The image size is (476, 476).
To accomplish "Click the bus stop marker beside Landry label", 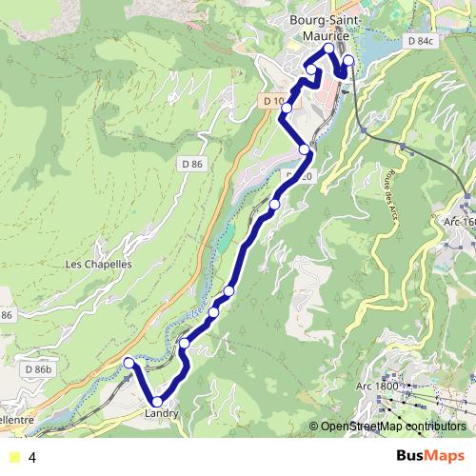I will click(x=157, y=402).
